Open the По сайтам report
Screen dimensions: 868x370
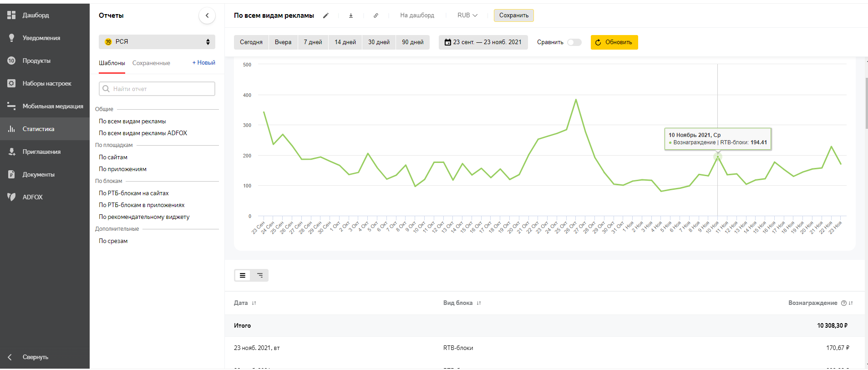click(x=113, y=157)
